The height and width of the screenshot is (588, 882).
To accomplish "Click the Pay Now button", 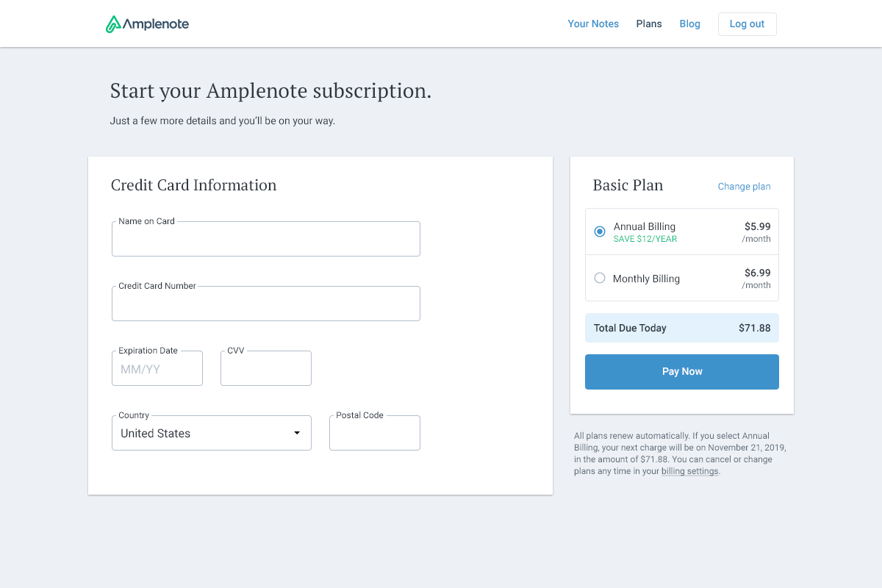I will tap(681, 371).
